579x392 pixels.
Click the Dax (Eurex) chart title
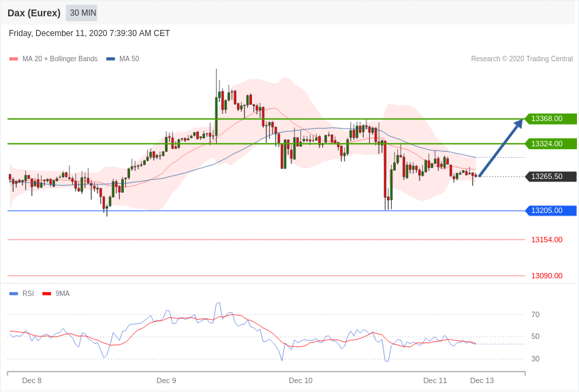click(x=34, y=13)
